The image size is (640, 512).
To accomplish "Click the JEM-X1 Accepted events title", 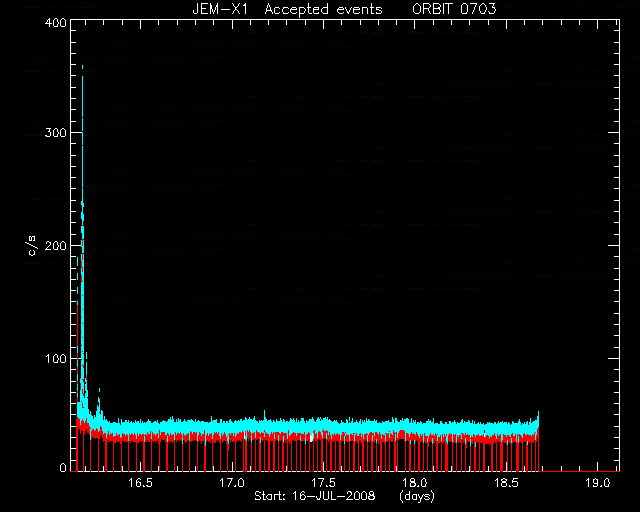I will [x=287, y=9].
